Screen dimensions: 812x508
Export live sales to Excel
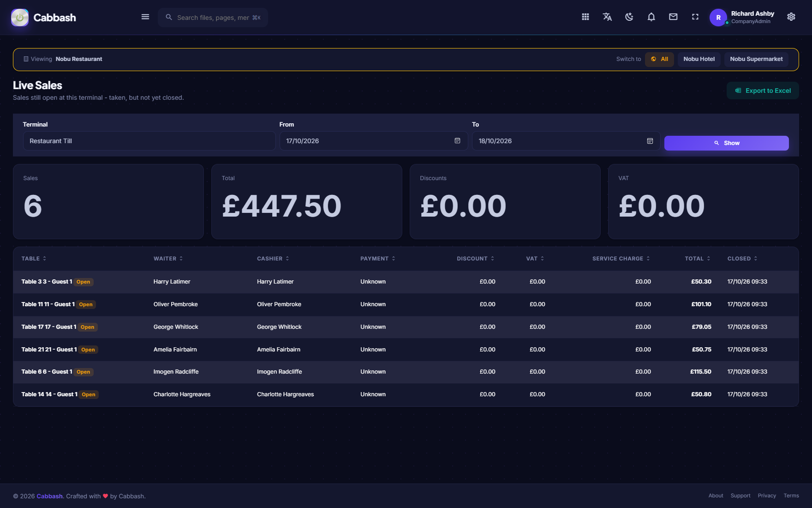[x=763, y=91]
